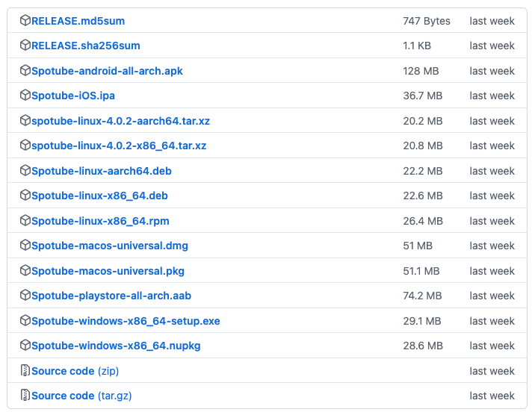The image size is (532, 418).
Task: Click 'last week' in Spotube-windows-x86_64.nupkg row
Action: pos(492,346)
